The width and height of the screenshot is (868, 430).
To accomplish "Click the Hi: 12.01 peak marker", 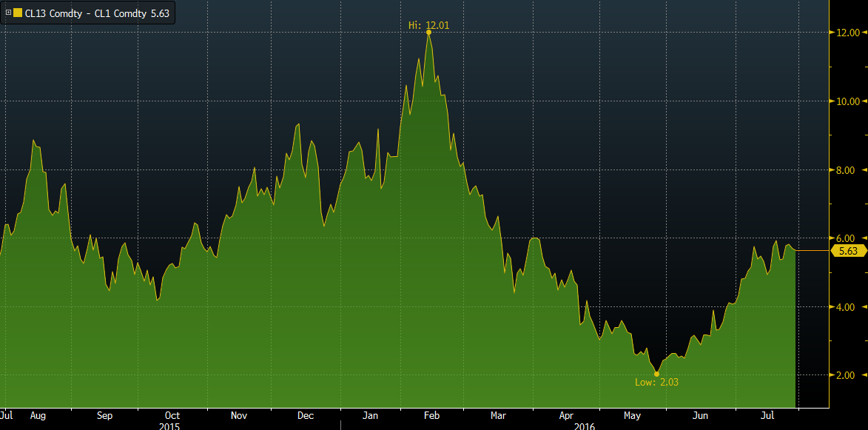I will pos(429,32).
